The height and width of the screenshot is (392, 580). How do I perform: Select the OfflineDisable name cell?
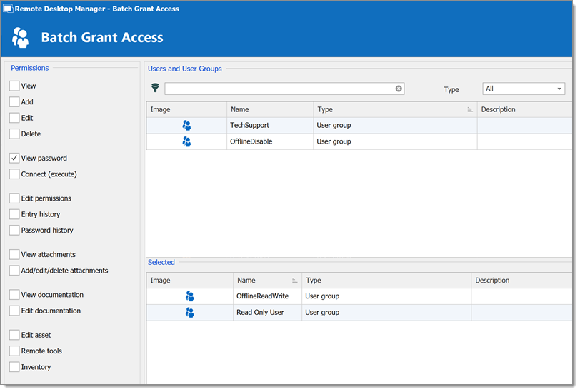270,141
